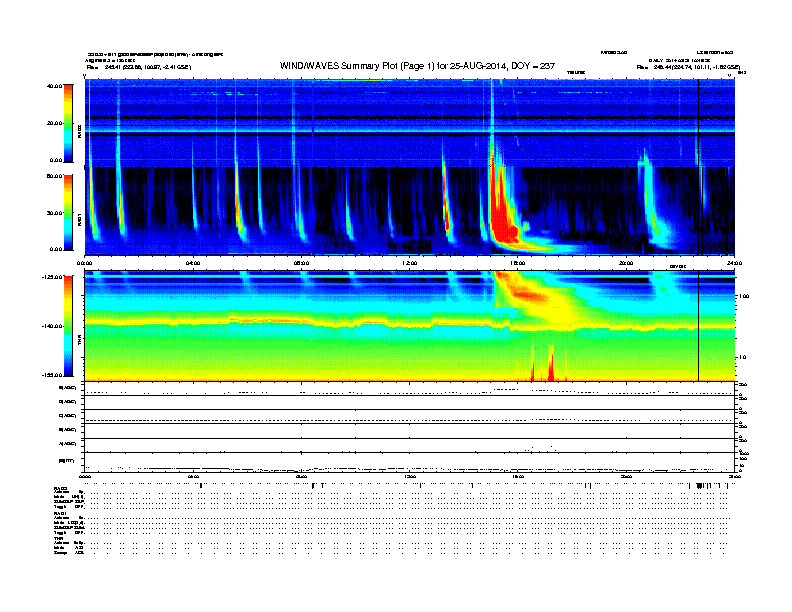This screenshot has height=612, width=792.
Task: Click the 04:00 tick label under RAD1 spectrogram
Action: [193, 263]
